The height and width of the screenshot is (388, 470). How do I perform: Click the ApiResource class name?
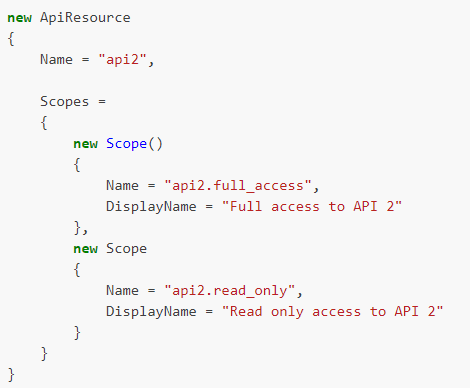pos(85,18)
